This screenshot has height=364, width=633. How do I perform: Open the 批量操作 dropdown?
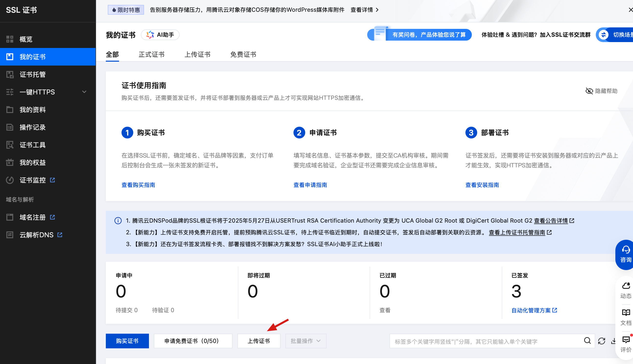pos(306,341)
